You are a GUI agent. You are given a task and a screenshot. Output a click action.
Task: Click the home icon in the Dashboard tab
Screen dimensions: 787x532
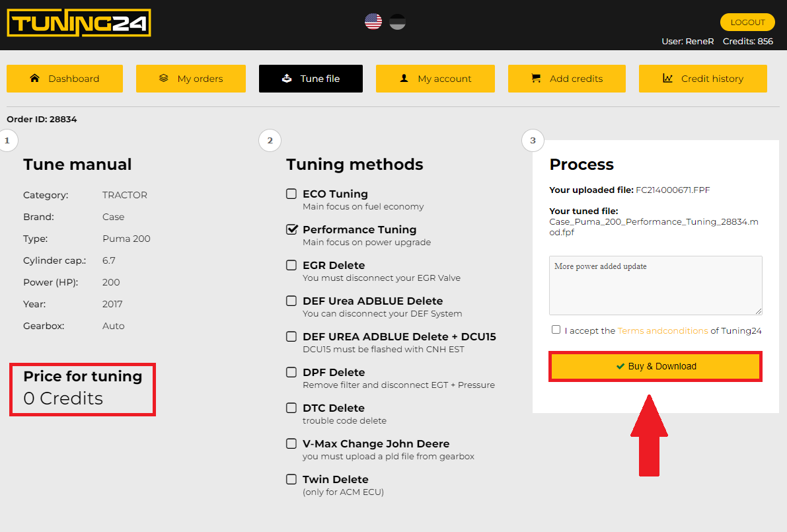pos(34,78)
